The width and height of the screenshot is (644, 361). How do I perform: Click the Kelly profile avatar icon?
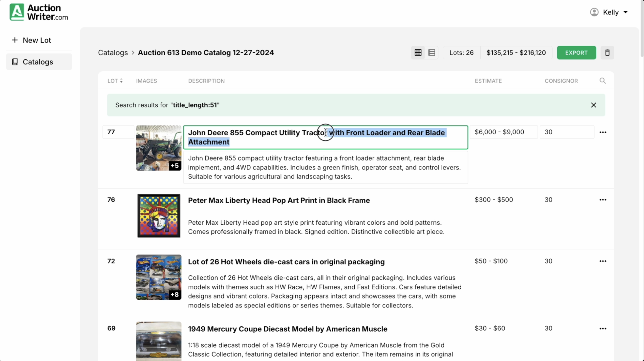point(594,12)
